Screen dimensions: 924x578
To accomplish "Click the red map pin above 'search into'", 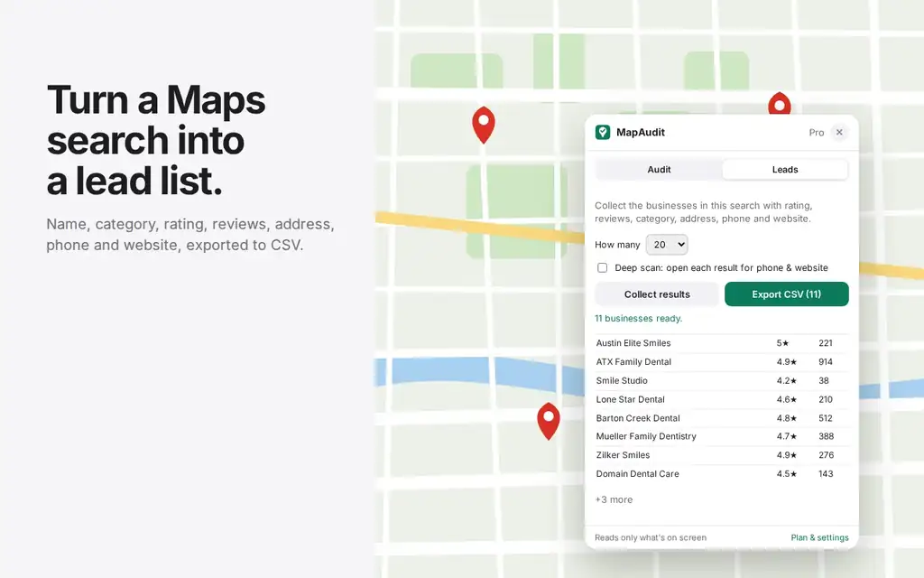I will point(484,125).
